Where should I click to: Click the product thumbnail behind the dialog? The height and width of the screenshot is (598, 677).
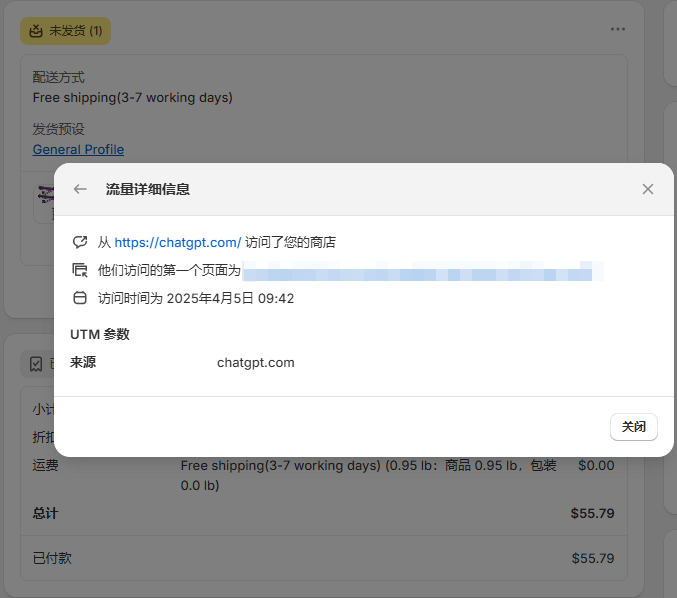(44, 204)
